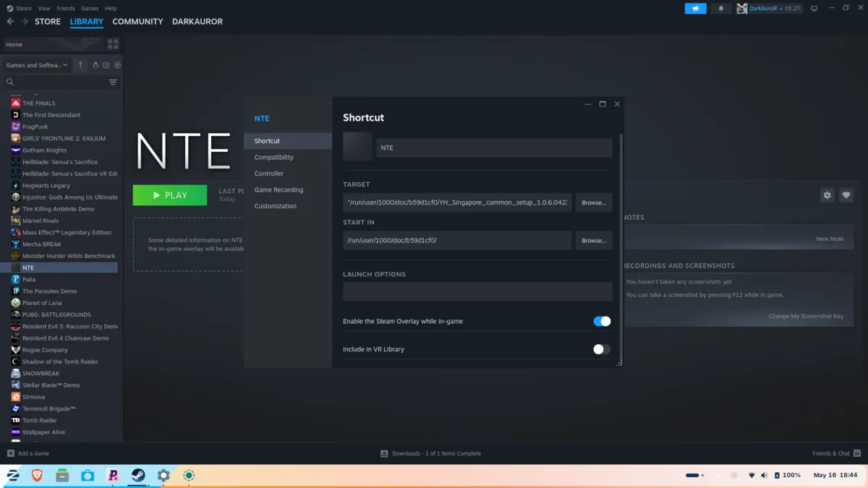868x488 pixels.
Task: Browse for TARGET path
Action: click(594, 202)
